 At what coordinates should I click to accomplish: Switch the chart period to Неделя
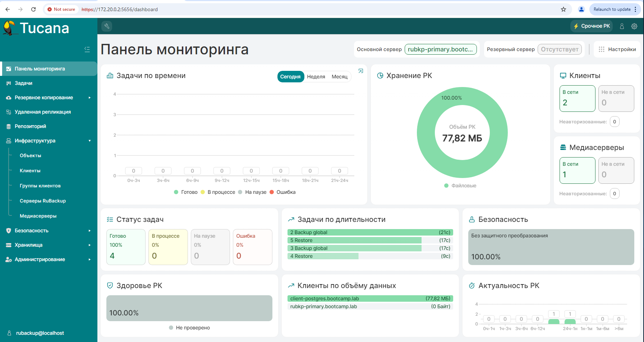coord(316,77)
